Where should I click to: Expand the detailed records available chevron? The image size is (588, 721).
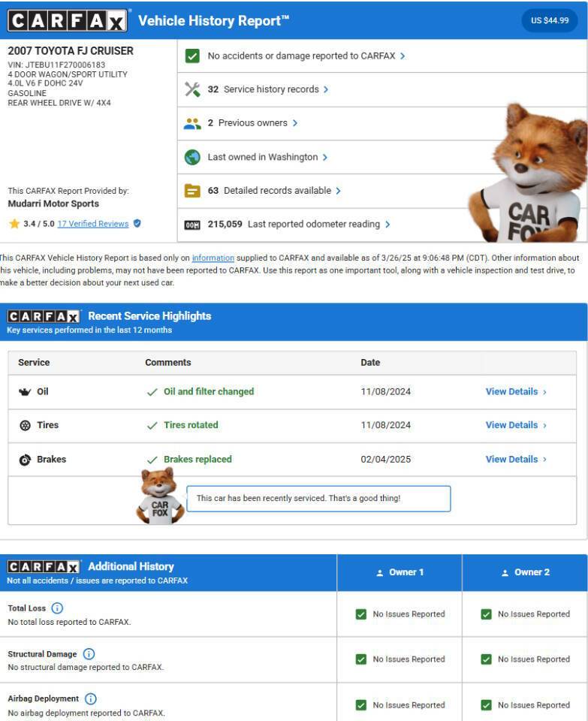(339, 191)
